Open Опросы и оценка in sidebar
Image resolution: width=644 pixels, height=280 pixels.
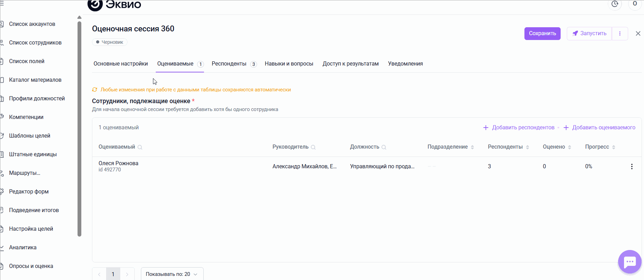click(x=31, y=266)
